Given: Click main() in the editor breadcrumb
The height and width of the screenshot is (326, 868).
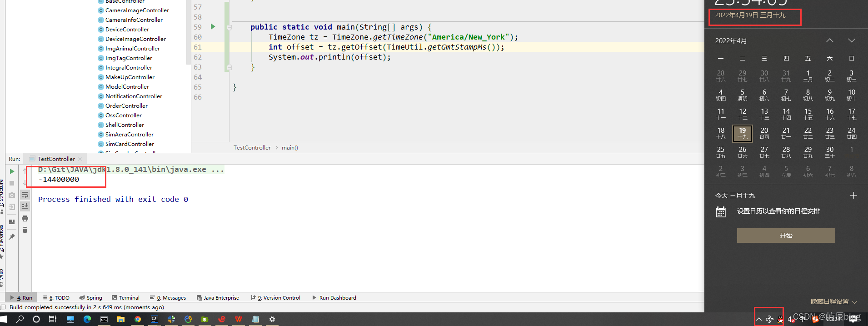Looking at the screenshot, I should click(x=290, y=148).
